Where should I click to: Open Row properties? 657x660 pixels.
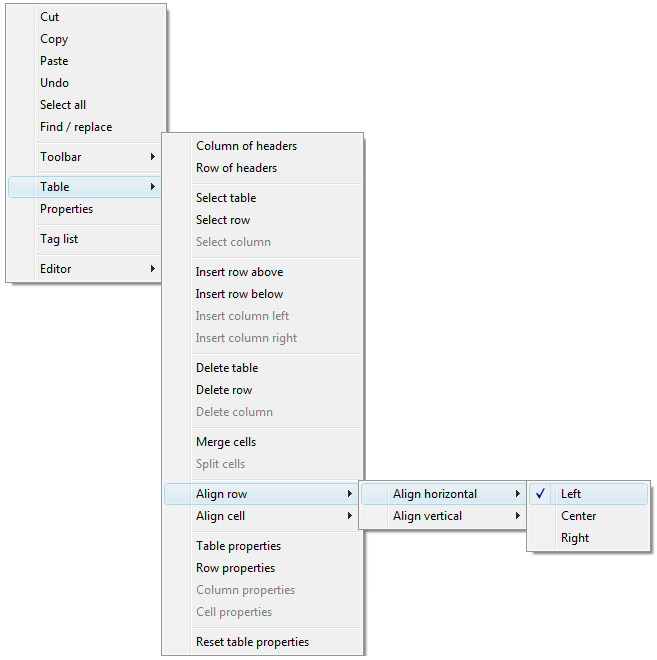pos(263,568)
